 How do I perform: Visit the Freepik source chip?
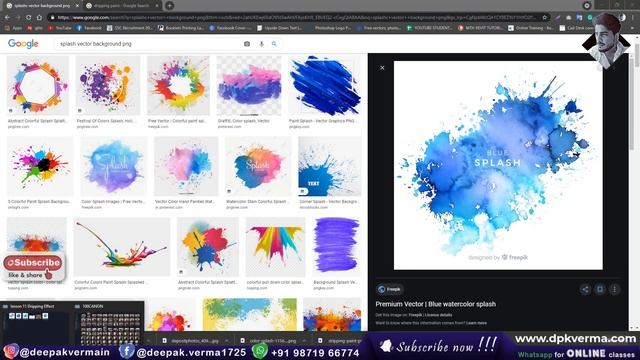pyautogui.click(x=389, y=289)
